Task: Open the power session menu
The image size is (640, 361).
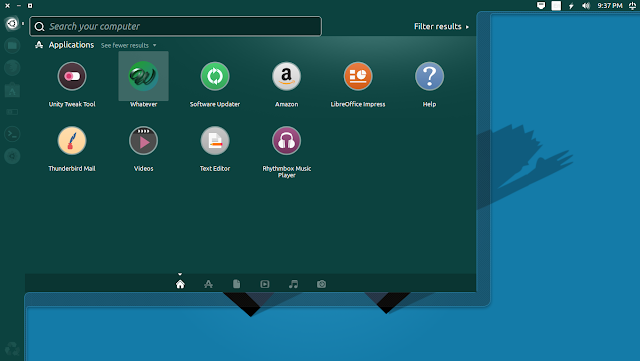Action: click(632, 6)
